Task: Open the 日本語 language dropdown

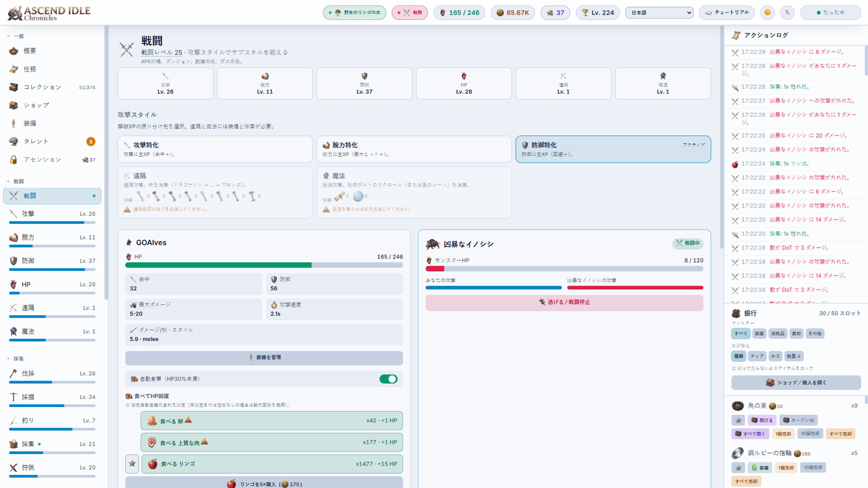Action: 659,13
